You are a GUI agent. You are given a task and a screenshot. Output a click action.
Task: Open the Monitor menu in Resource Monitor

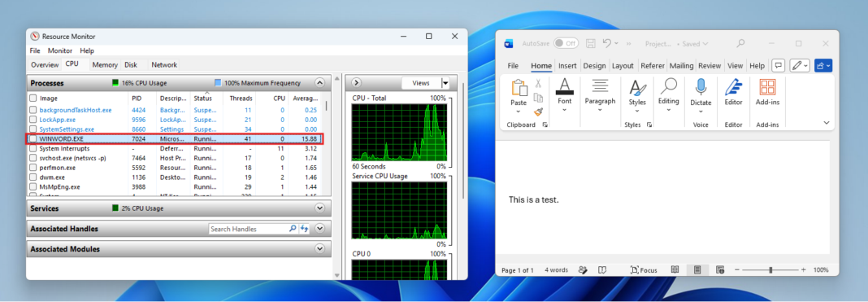60,50
